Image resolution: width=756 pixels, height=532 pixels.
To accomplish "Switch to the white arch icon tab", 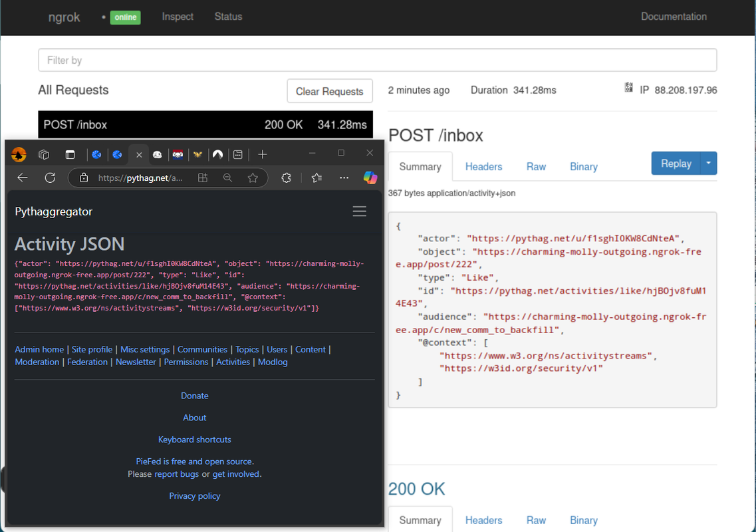I will click(x=218, y=154).
